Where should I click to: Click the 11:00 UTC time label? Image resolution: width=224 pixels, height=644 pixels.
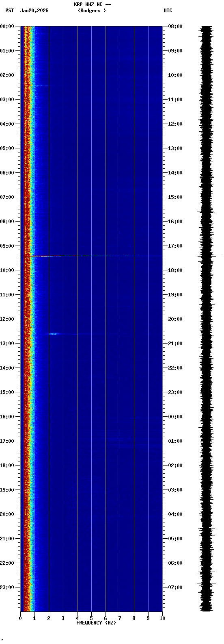175,100
